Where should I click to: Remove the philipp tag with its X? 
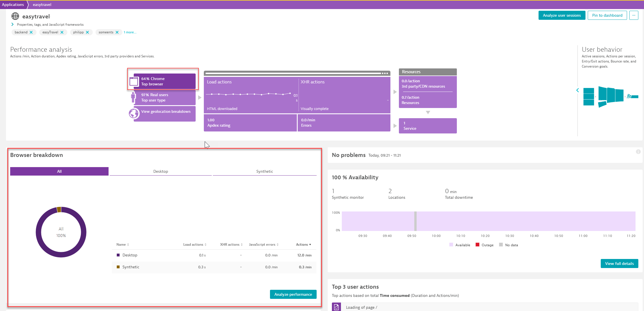tap(87, 32)
